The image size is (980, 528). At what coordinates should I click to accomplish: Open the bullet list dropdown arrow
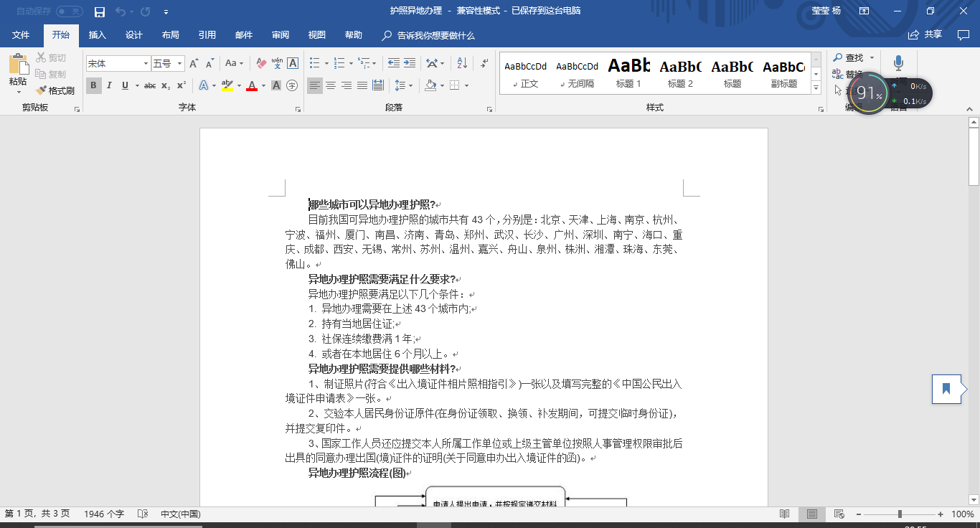point(326,64)
